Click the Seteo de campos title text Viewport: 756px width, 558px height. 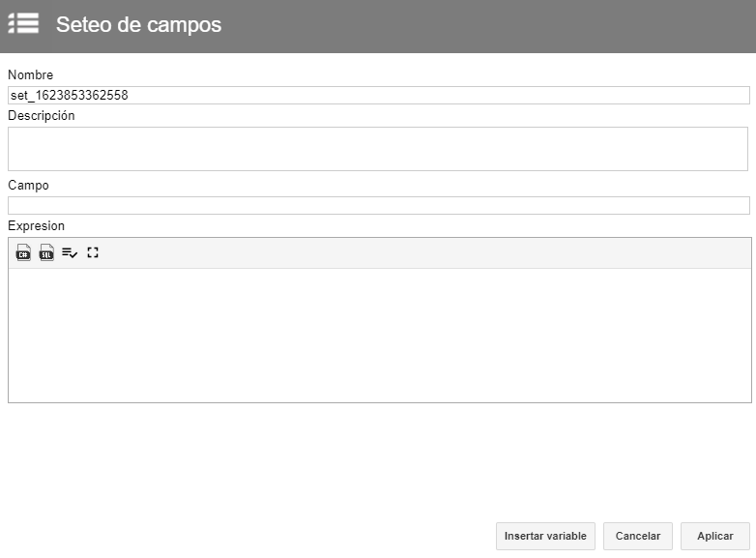coord(138,24)
